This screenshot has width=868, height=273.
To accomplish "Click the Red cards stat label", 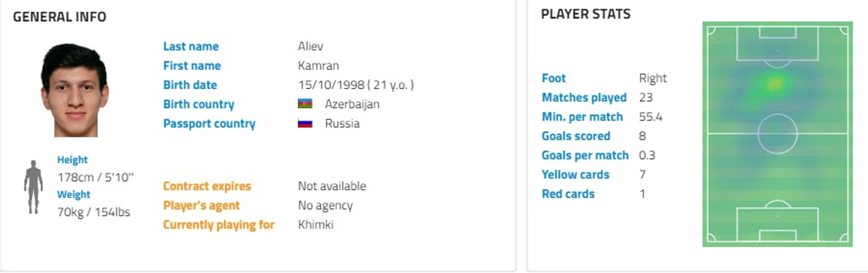I will (568, 194).
